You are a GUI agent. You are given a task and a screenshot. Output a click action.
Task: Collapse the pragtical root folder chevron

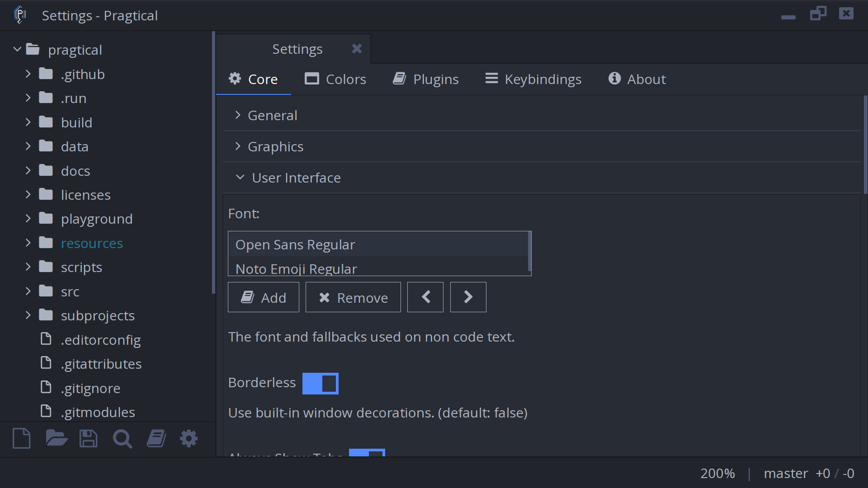[17, 49]
